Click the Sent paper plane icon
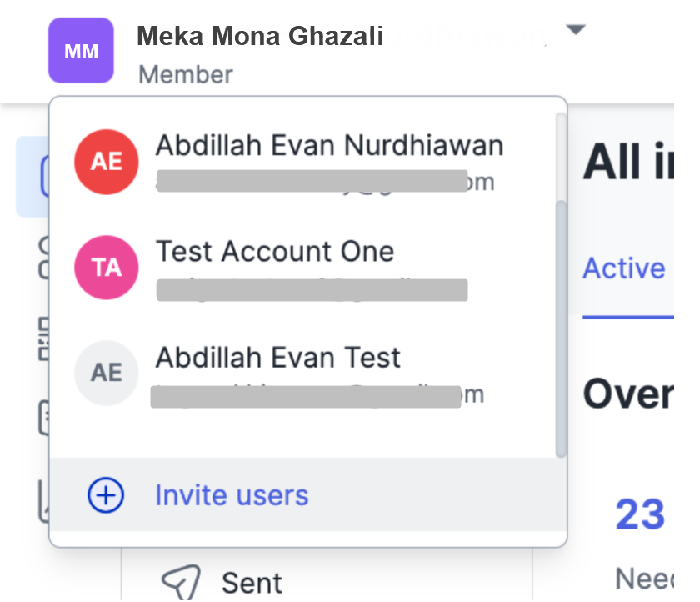This screenshot has height=602, width=700. pyautogui.click(x=177, y=581)
